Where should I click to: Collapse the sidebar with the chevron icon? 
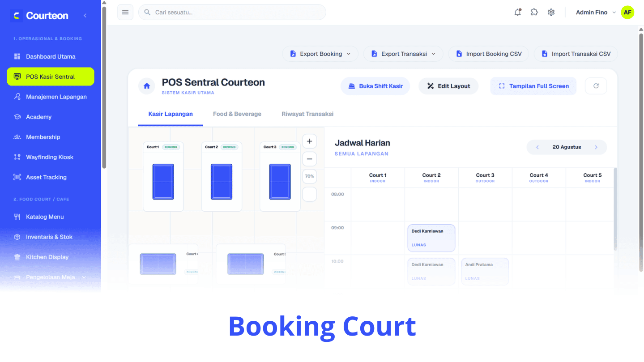85,16
